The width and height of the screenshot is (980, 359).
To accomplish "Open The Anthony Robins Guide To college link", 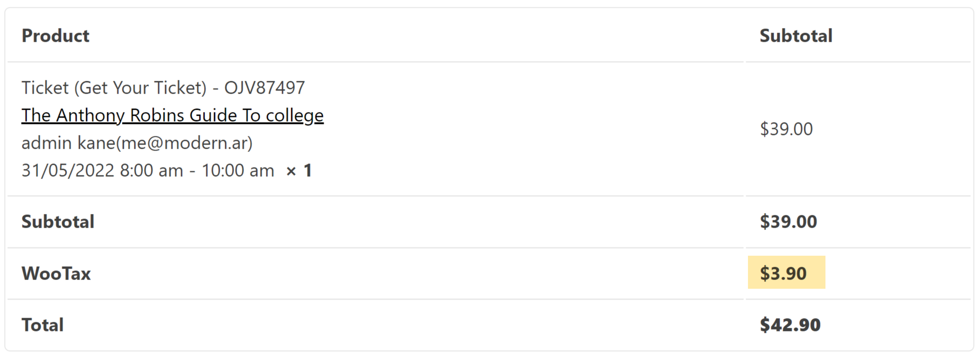I will tap(172, 115).
